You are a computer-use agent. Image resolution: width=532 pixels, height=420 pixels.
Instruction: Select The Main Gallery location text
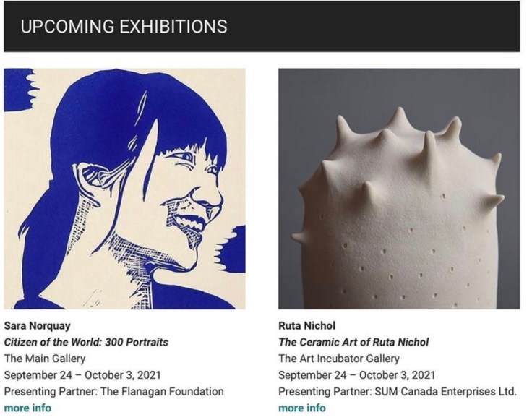pos(45,359)
